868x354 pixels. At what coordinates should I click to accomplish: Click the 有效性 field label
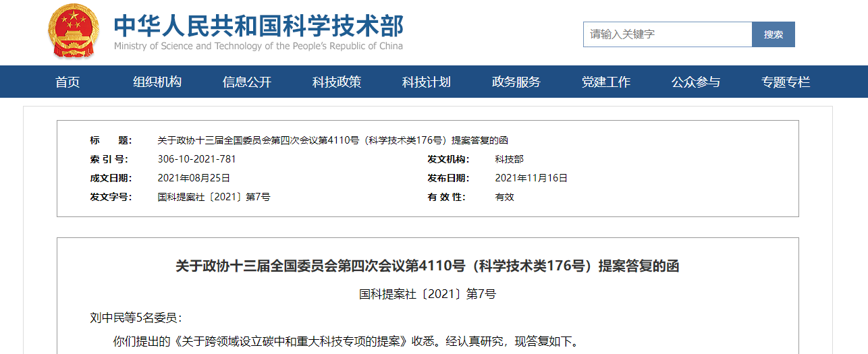click(446, 197)
